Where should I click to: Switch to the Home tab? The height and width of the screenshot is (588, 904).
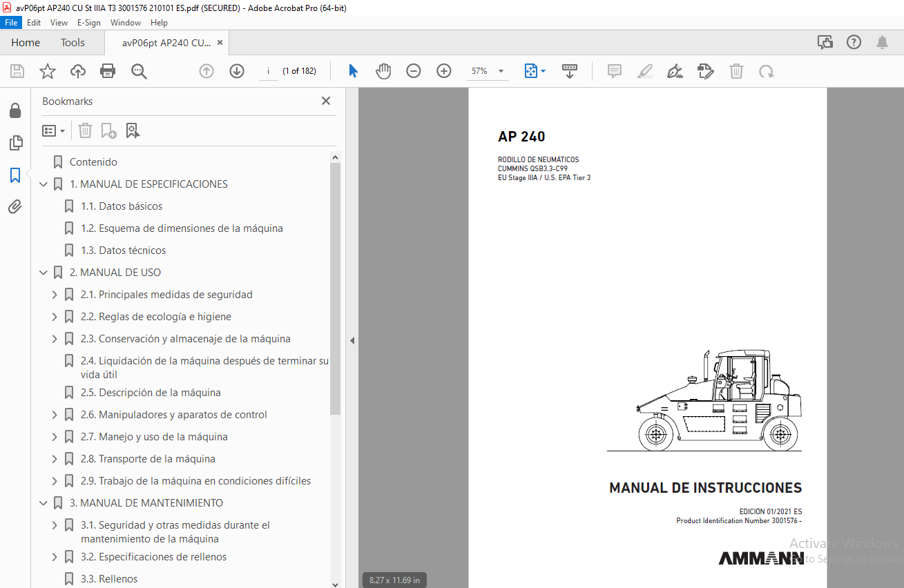tap(26, 43)
